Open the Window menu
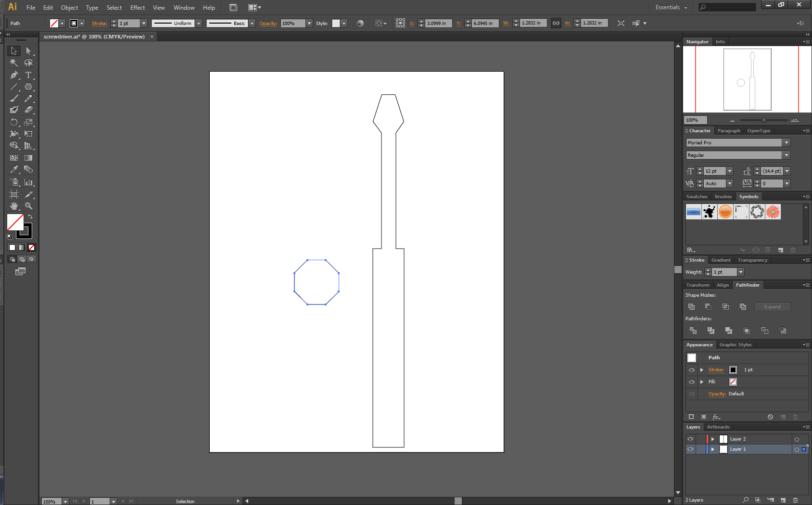The image size is (812, 505). point(184,8)
